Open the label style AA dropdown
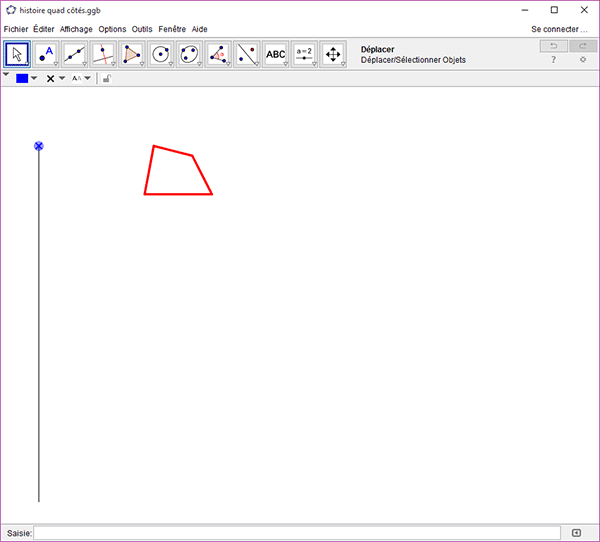 pyautogui.click(x=80, y=78)
